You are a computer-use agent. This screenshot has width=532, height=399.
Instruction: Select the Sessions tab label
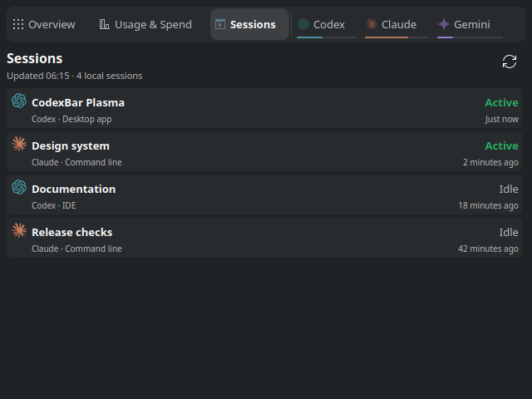[x=253, y=24]
